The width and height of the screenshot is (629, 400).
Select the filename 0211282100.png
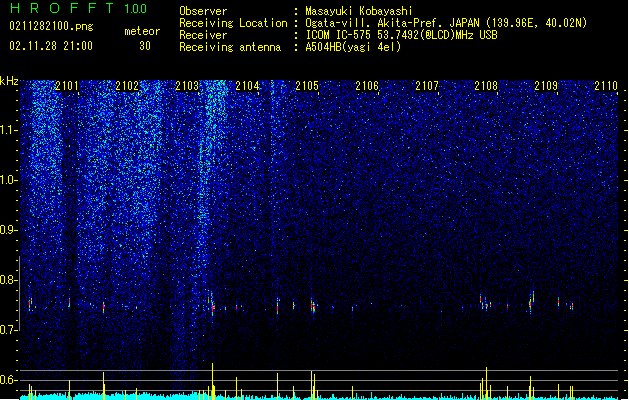tap(51, 26)
